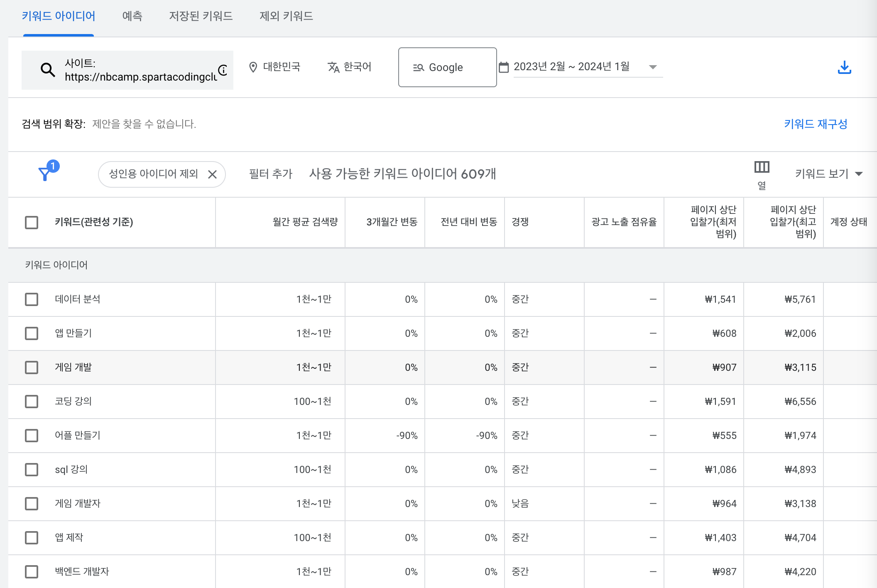
Task: Open the Google search network selector
Action: [x=447, y=67]
